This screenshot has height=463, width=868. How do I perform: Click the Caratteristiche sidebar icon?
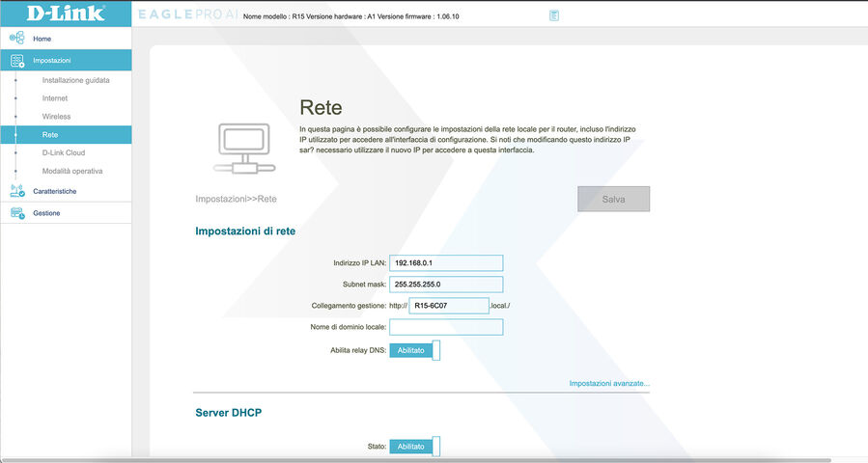click(x=16, y=191)
